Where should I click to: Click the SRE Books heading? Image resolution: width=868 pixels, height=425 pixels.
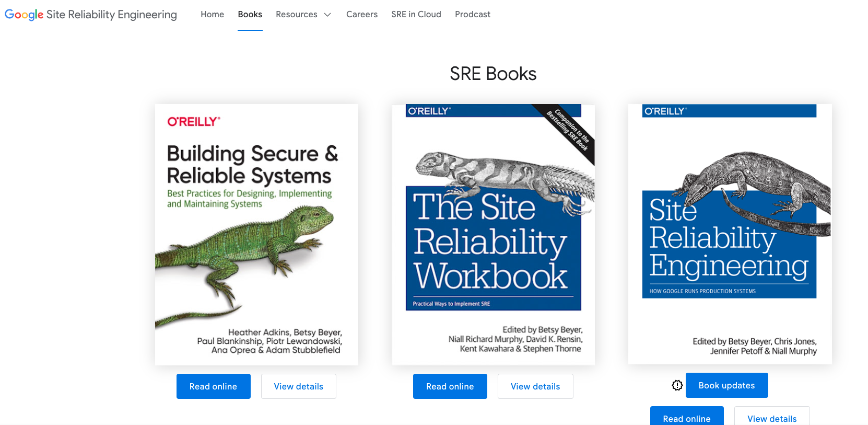[x=494, y=74]
